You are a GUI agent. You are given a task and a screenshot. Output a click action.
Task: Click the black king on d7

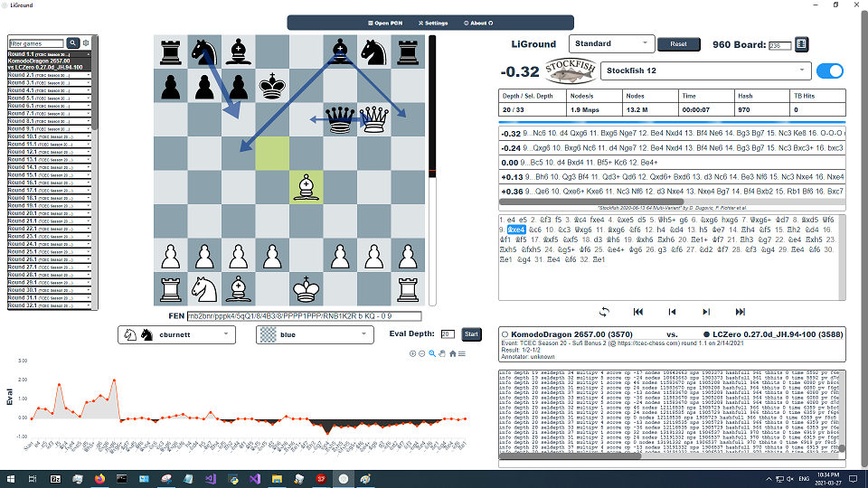coord(272,85)
